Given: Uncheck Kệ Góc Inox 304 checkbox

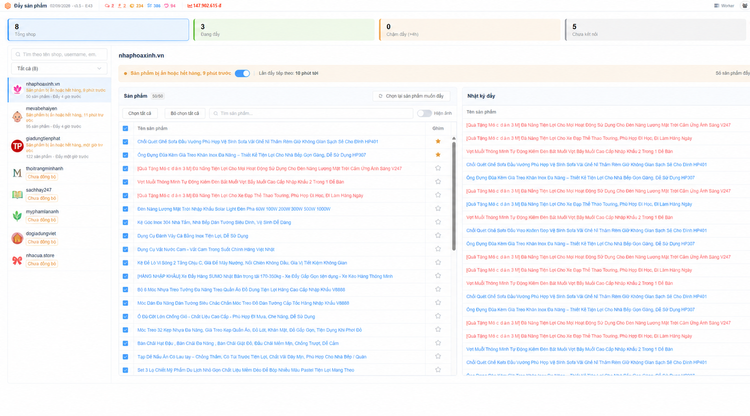Looking at the screenshot, I should coord(125,222).
